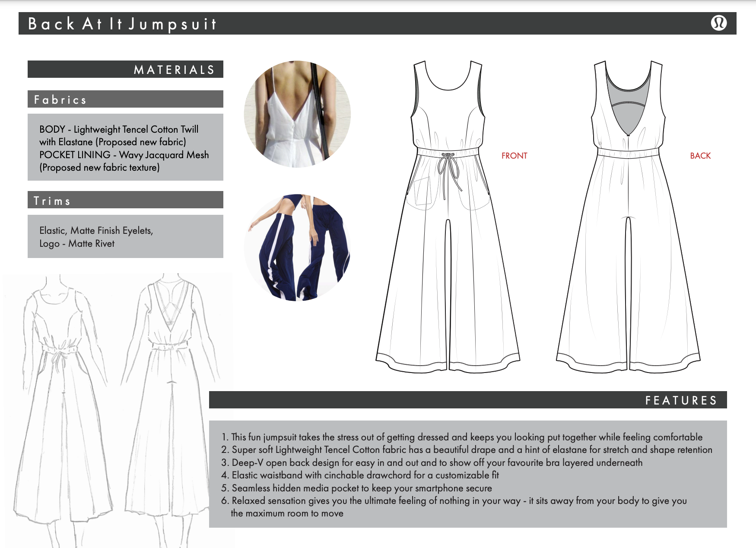Open the white open-back dress photo
Viewport: 756px width, 548px height.
point(297,114)
